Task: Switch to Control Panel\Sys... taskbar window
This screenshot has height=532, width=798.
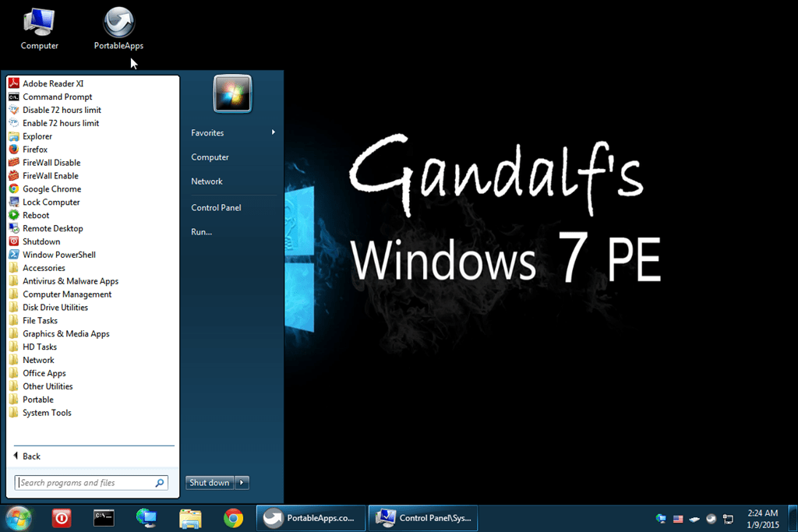Action: tap(423, 518)
